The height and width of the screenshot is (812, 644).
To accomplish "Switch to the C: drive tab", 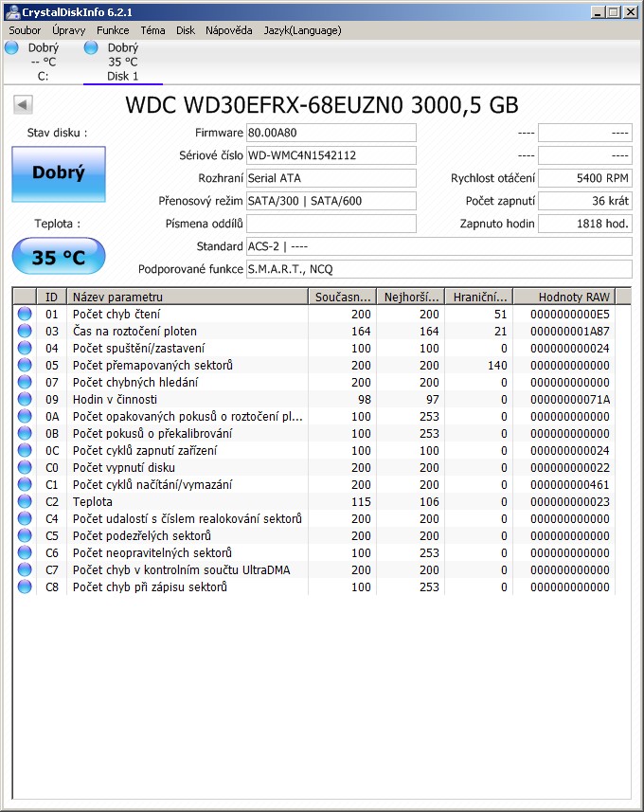I will (x=43, y=63).
